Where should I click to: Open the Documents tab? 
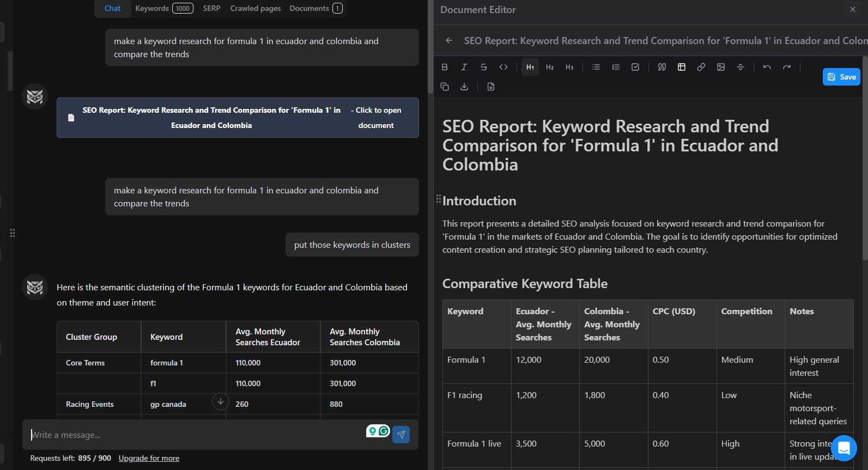(x=315, y=8)
